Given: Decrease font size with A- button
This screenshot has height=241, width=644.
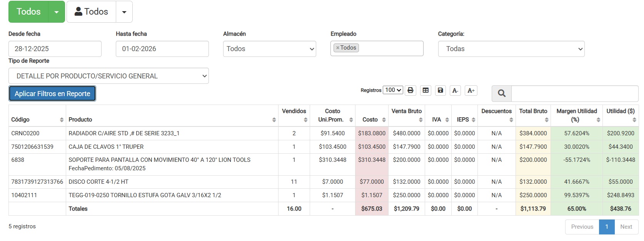Looking at the screenshot, I should tap(455, 90).
